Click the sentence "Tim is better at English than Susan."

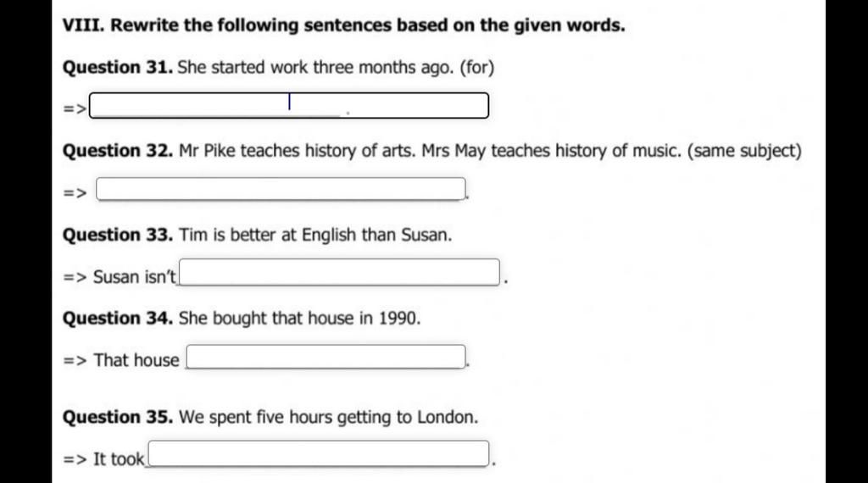point(315,235)
